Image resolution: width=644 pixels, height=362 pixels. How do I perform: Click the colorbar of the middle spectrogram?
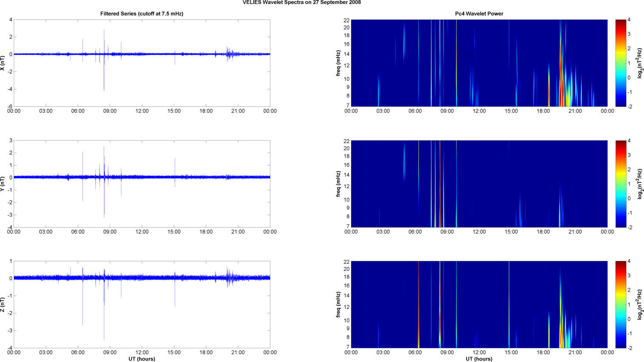620,184
